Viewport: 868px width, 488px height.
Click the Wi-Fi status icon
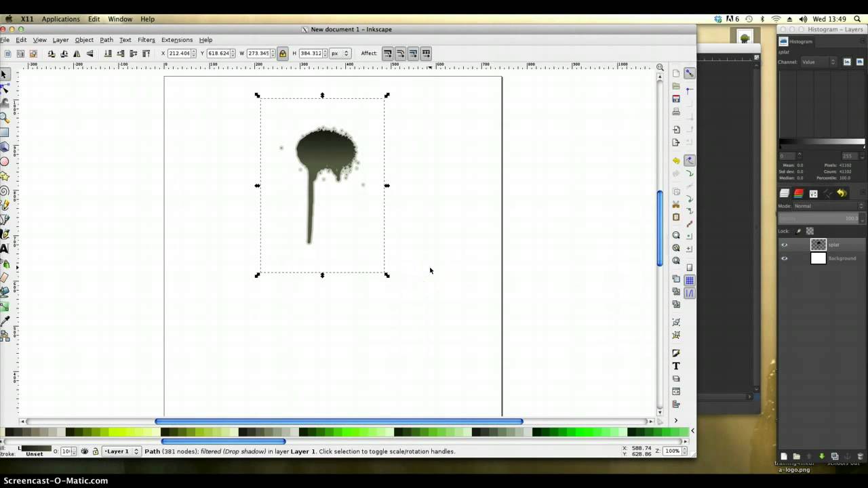click(776, 19)
